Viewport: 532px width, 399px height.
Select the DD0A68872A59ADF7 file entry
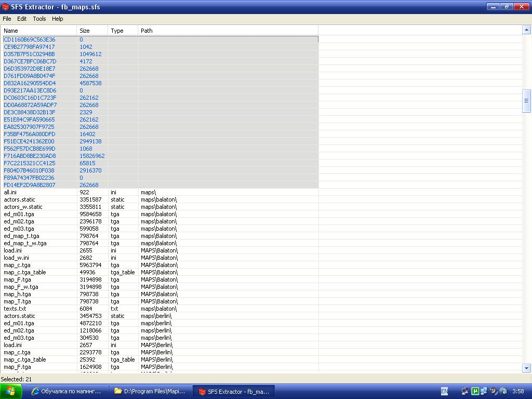[30, 105]
